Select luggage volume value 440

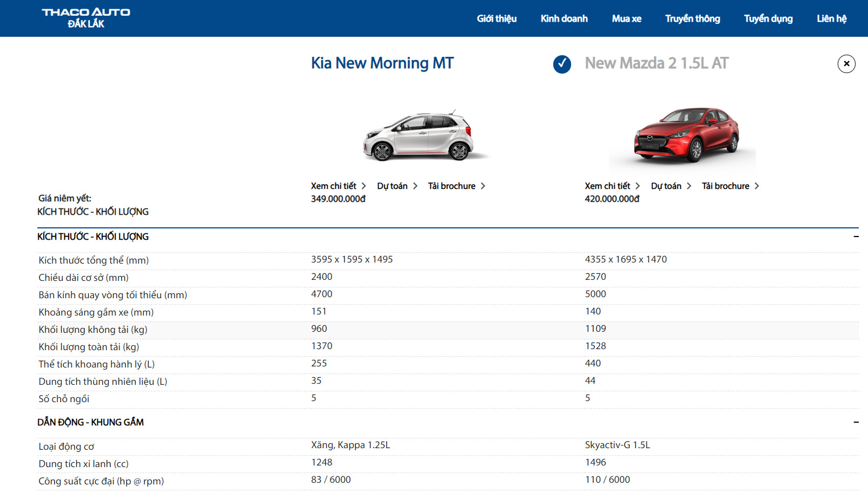pyautogui.click(x=593, y=363)
